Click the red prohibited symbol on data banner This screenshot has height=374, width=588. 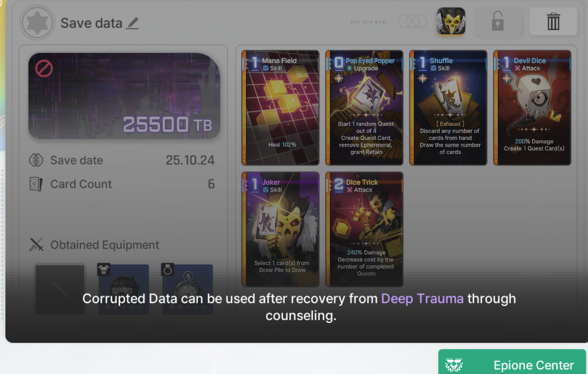click(x=44, y=68)
